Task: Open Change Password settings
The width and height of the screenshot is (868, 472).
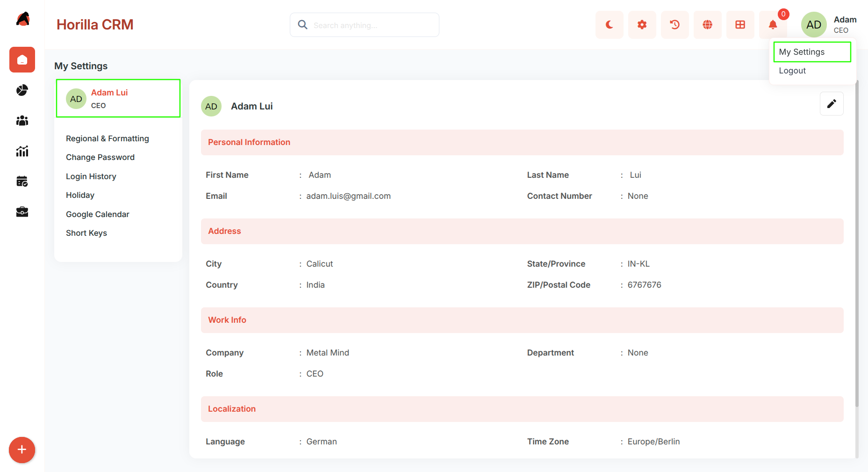Action: [x=100, y=157]
